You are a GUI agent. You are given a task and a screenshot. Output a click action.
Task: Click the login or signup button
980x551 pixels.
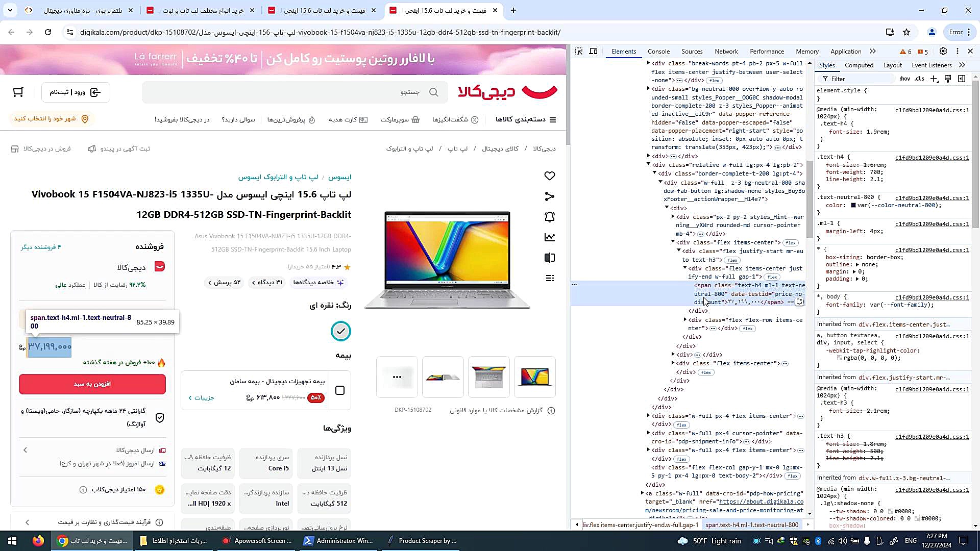pyautogui.click(x=76, y=92)
